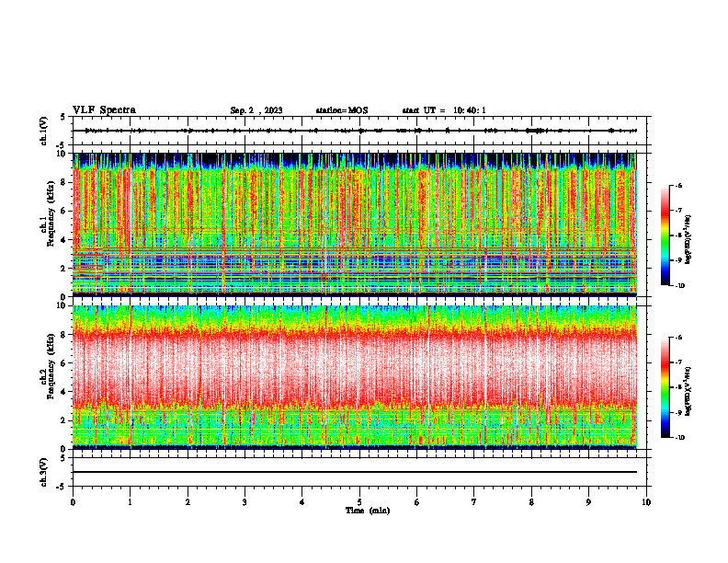Select the "start UT = 10:40: 1" label
728x563 pixels.
(444, 110)
